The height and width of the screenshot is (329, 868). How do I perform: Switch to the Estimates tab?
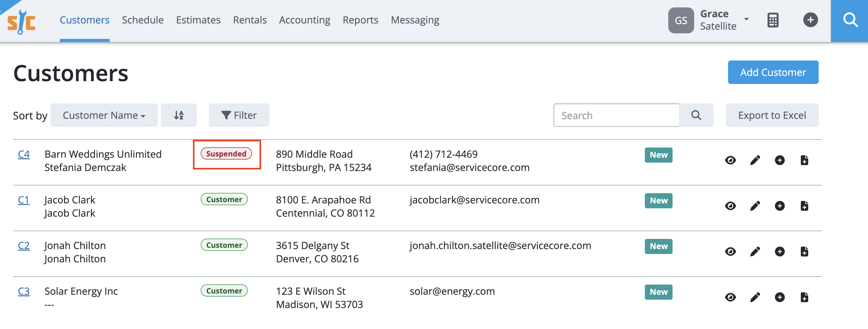tap(198, 20)
